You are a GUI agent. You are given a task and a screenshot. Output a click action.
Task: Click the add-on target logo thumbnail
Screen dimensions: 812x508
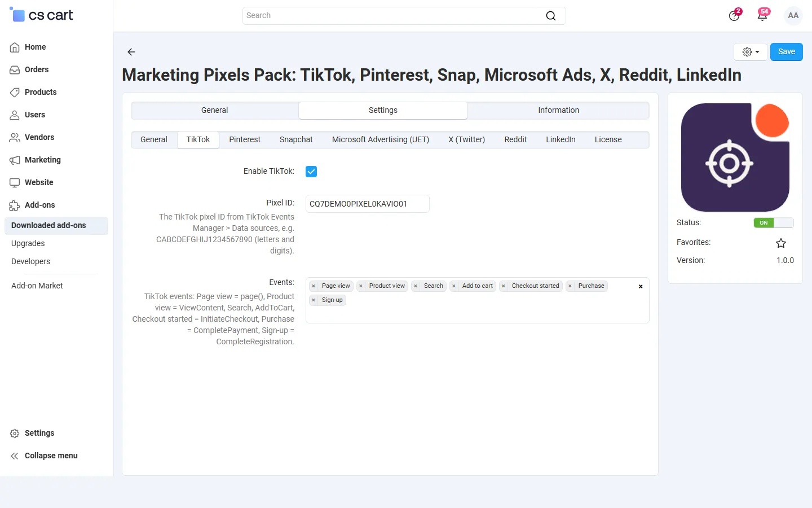click(735, 157)
